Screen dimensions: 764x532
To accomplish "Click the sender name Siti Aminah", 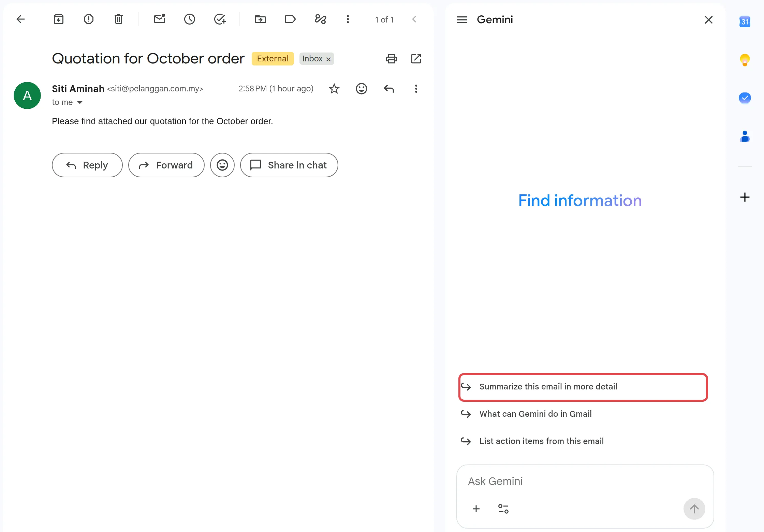I will click(78, 89).
